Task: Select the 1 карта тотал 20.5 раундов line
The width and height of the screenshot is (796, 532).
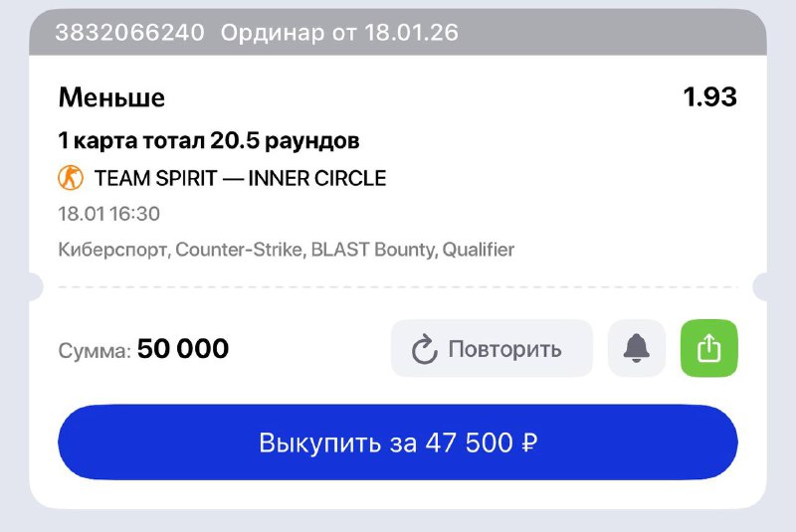Action: coord(209,141)
